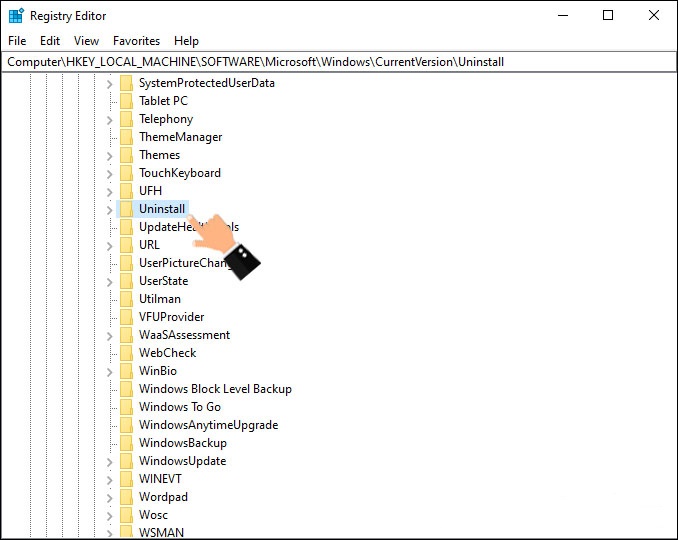Select the WindowsBackup key label
Viewport: 678px width, 540px height.
pyautogui.click(x=182, y=443)
